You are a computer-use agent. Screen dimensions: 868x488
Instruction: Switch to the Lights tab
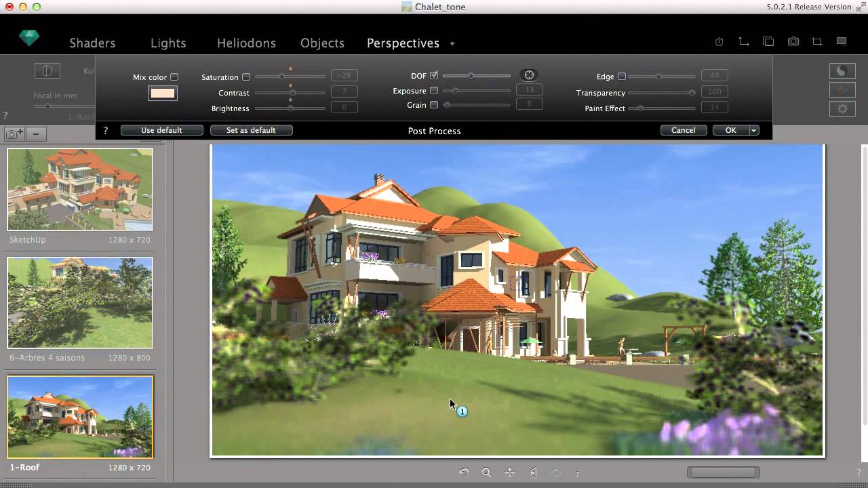(168, 43)
